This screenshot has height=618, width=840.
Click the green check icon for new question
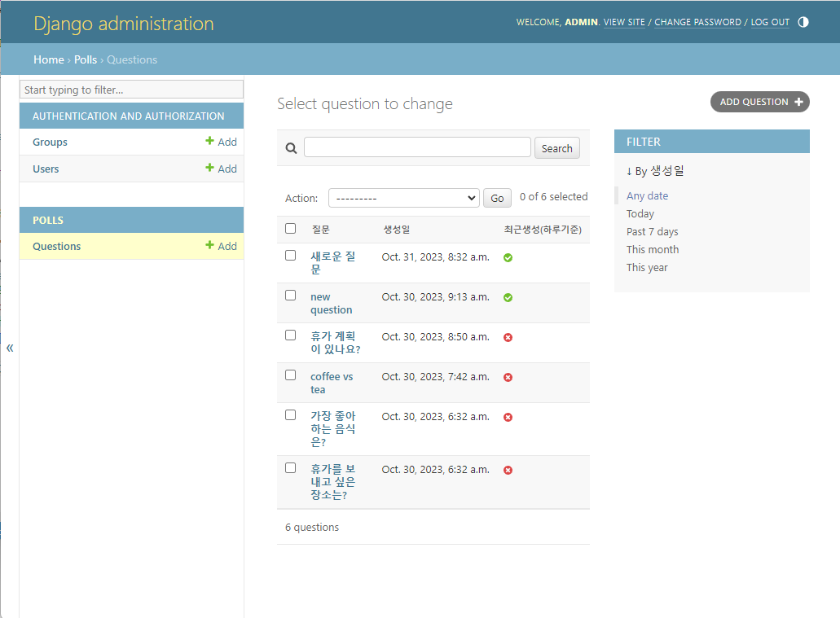point(508,297)
